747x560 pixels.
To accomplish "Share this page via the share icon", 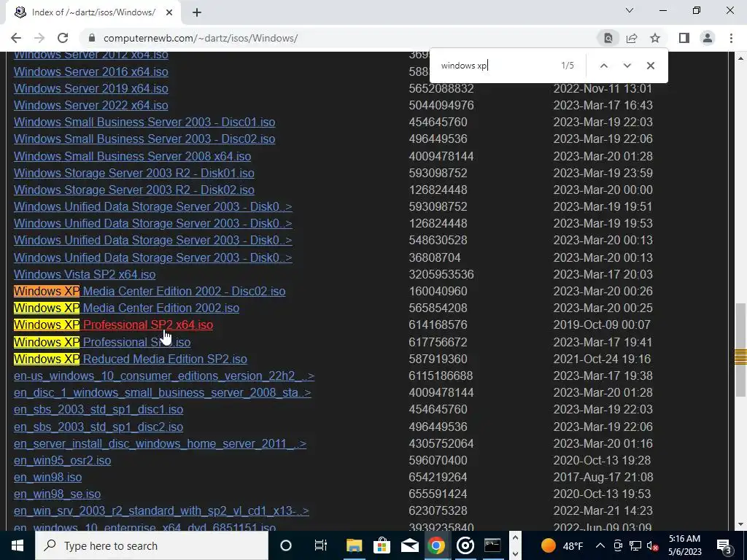I will coord(632,38).
